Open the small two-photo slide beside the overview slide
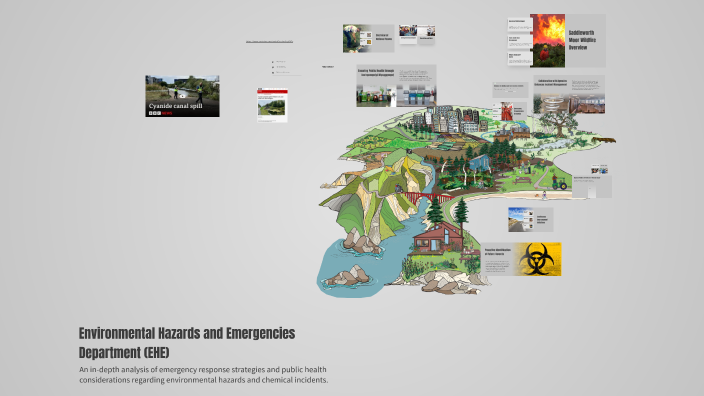This screenshot has height=396, width=704. click(417, 35)
